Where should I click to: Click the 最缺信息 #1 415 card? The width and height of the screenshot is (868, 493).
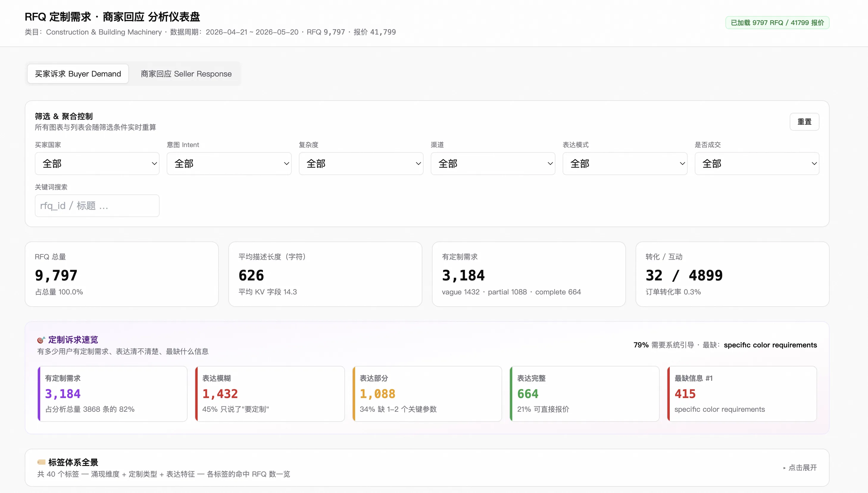coord(742,394)
